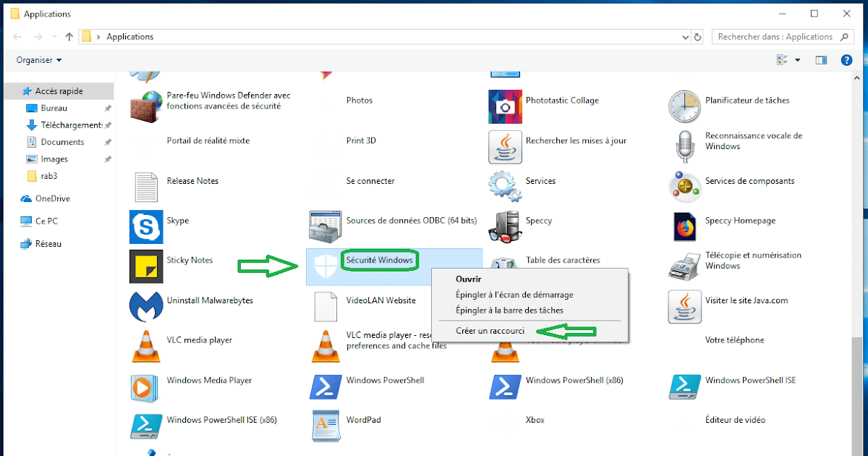
Task: Select the Sticky Notes icon
Action: pos(146,266)
